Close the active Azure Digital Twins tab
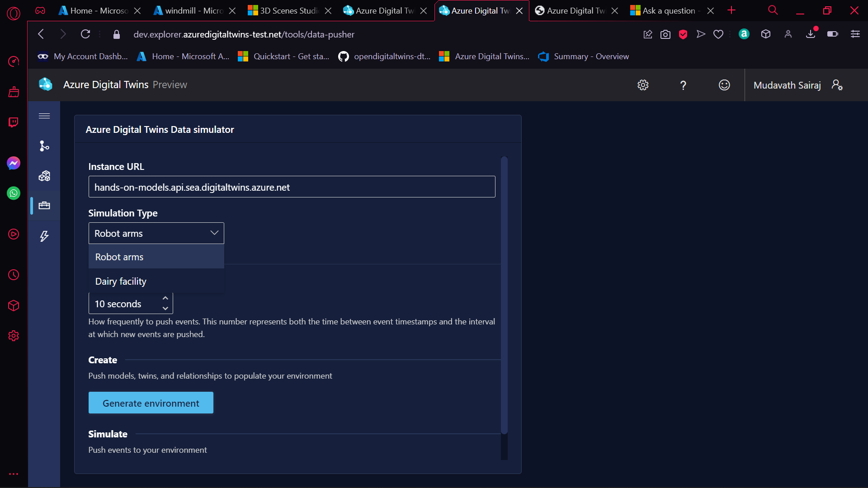Image resolution: width=868 pixels, height=488 pixels. [x=519, y=11]
